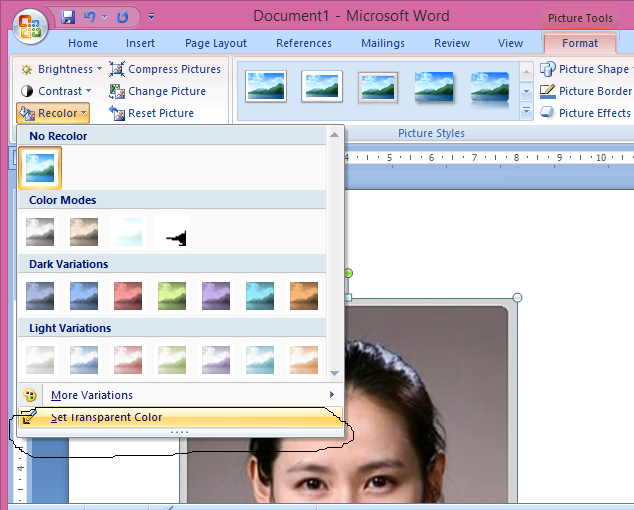Save the document with the floppy disk icon
Image resolution: width=634 pixels, height=510 pixels.
click(68, 17)
